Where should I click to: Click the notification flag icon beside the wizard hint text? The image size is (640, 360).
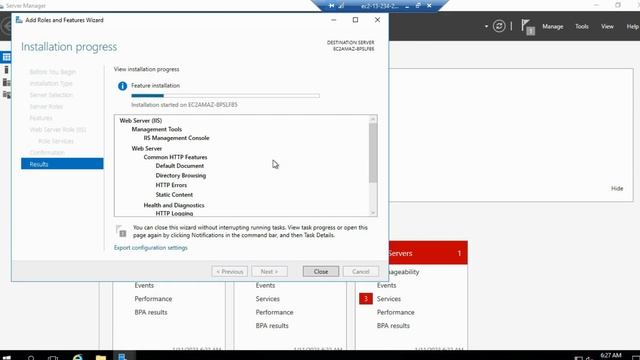[x=121, y=231]
